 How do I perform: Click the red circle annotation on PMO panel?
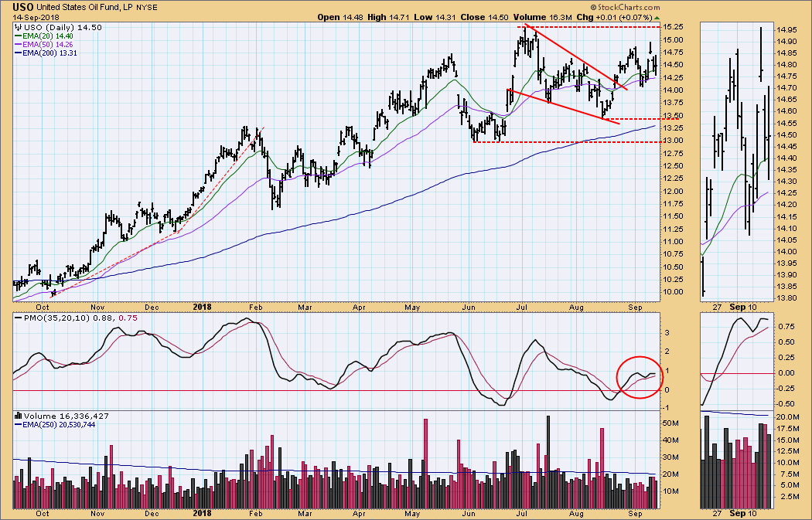(x=641, y=377)
